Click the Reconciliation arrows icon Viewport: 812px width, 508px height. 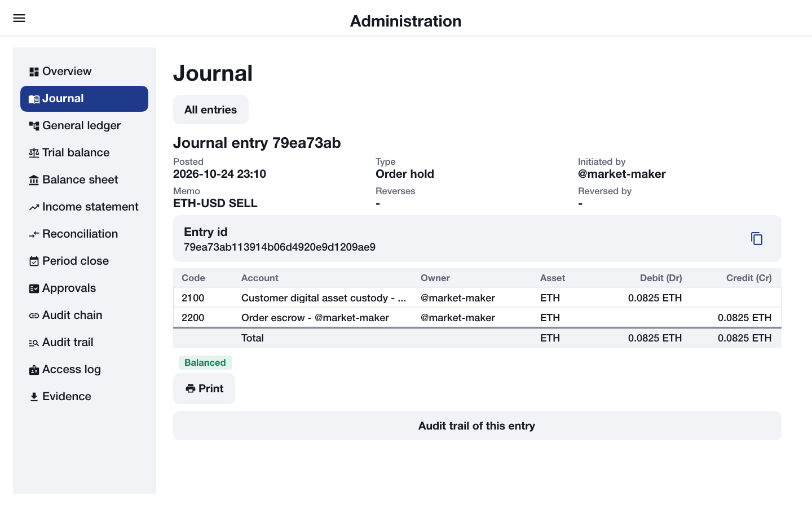tap(34, 234)
